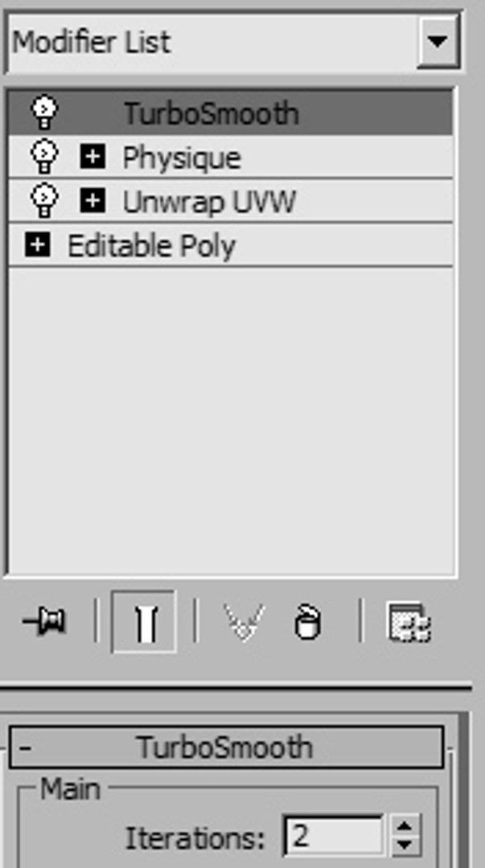Open the Modifier List dropdown arrow
Screen dimensions: 485x868
pos(438,42)
